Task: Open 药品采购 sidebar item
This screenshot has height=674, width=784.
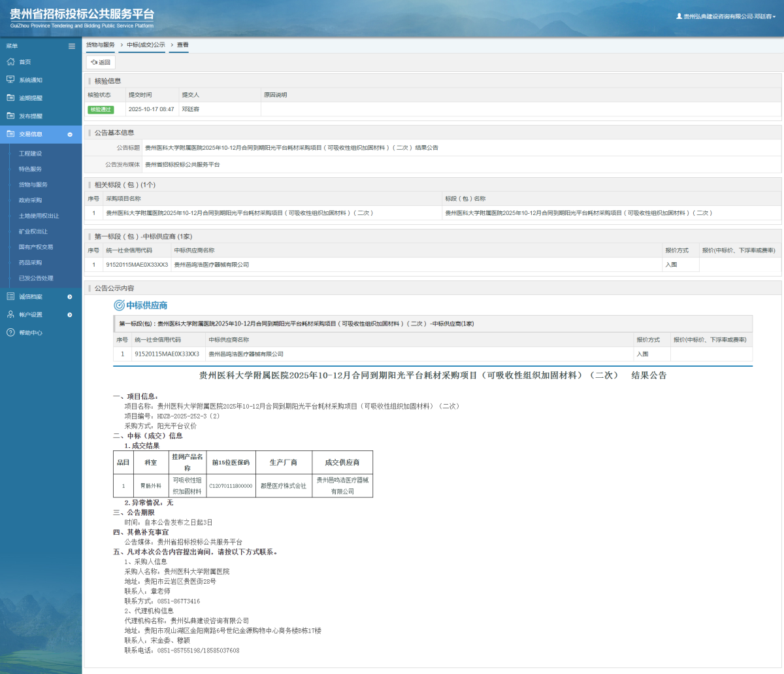Action: [x=30, y=263]
